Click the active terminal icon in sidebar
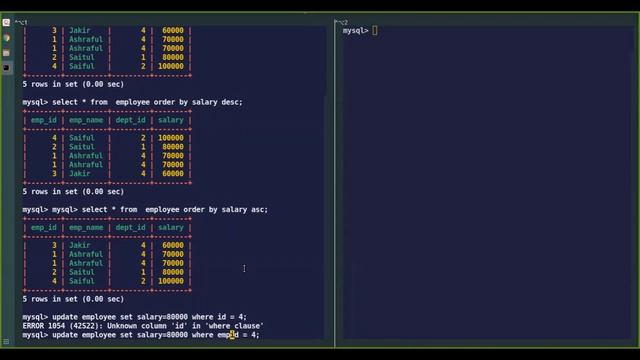 pyautogui.click(x=6, y=68)
